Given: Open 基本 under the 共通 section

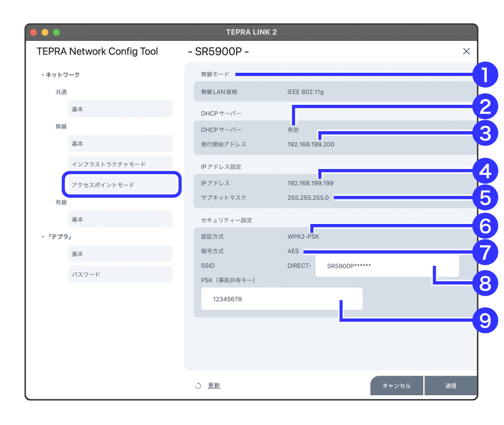Looking at the screenshot, I should tap(120, 109).
